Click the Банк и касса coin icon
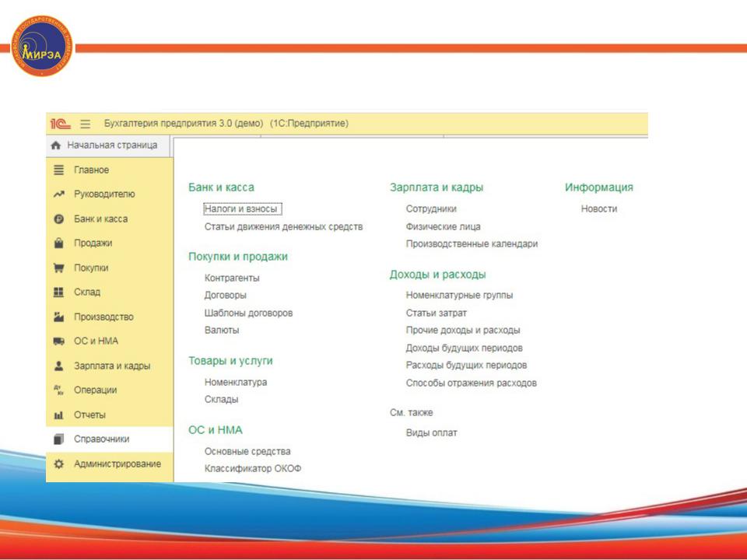This screenshot has width=747, height=560. [x=58, y=219]
